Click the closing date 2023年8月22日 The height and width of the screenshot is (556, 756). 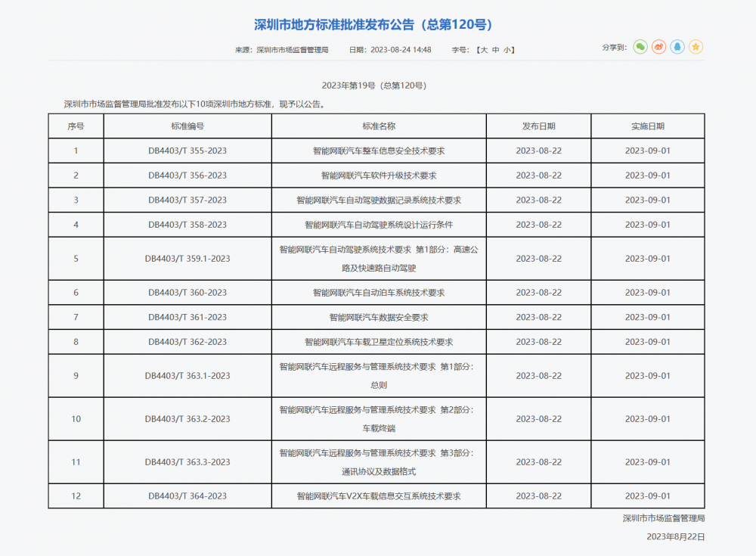coord(675,536)
